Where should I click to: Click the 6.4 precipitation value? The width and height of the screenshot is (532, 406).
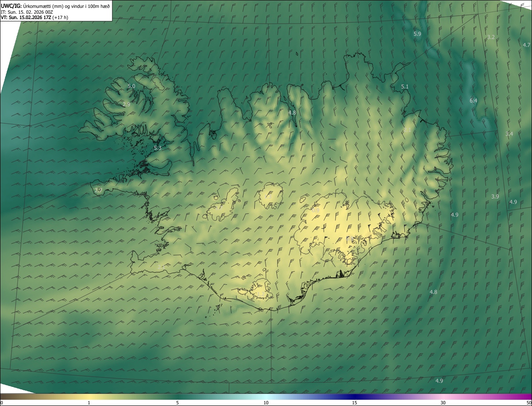(473, 100)
